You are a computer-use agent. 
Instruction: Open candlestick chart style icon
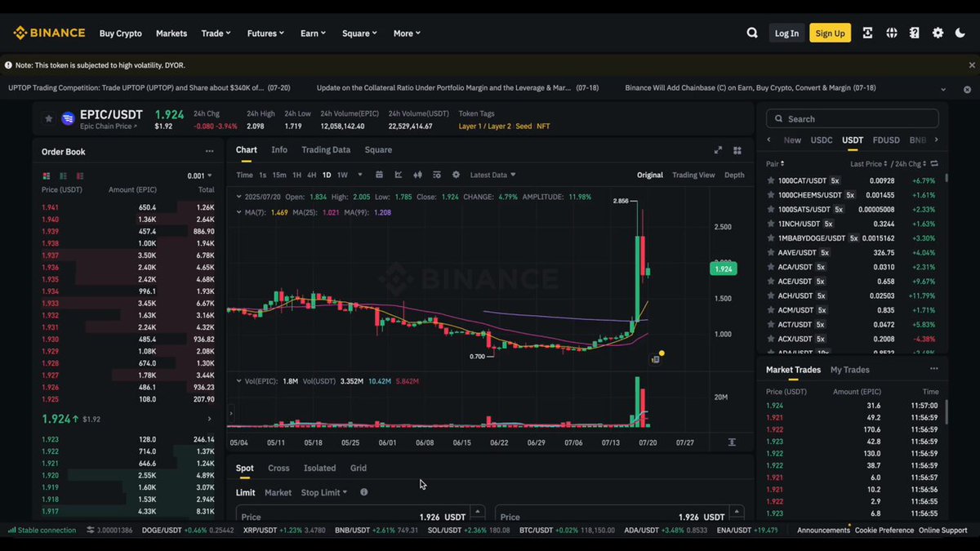[417, 175]
